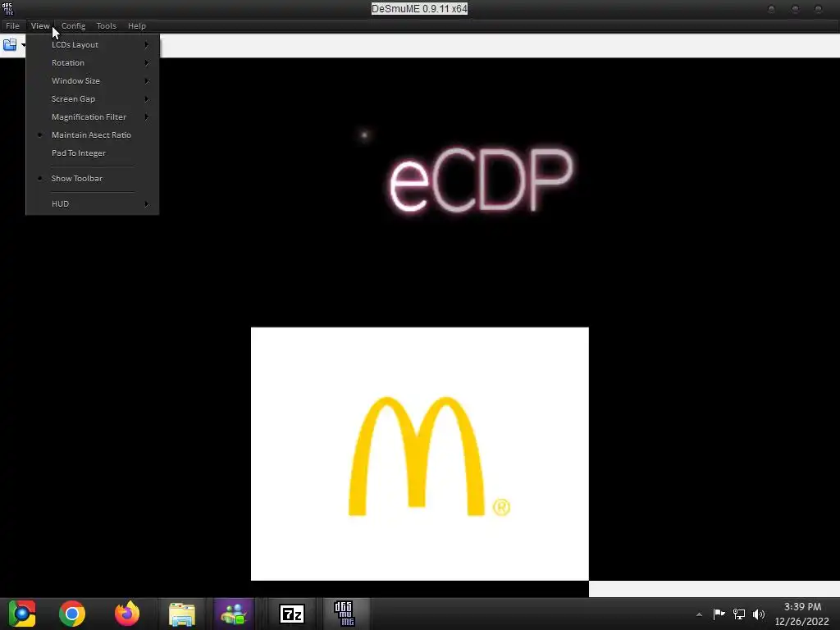Open 7-Zip from the taskbar
840x630 pixels.
click(x=292, y=614)
